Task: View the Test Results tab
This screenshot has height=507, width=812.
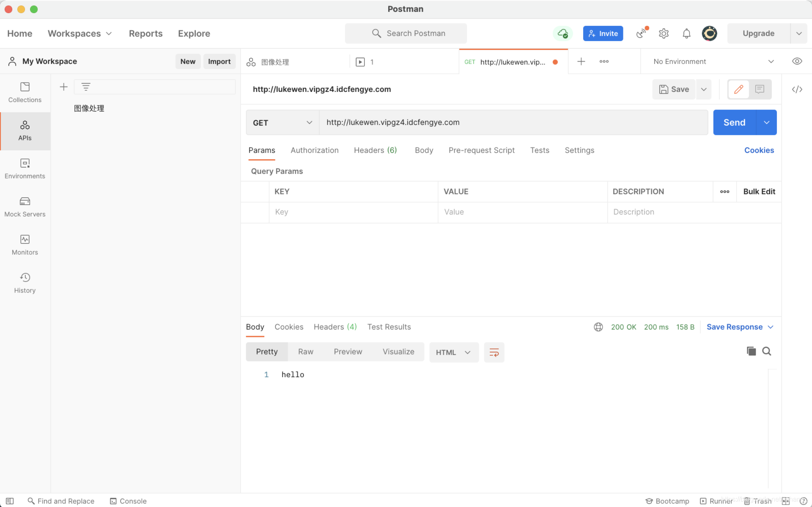Action: 389,327
